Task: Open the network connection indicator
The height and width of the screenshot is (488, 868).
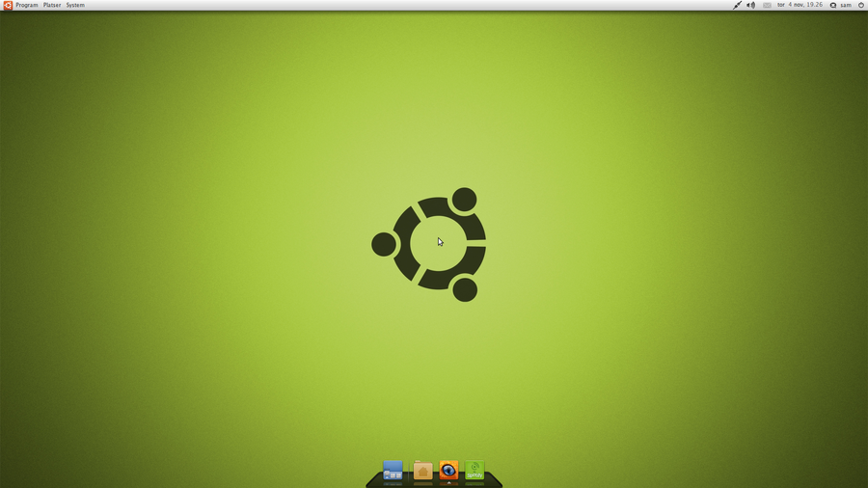Action: tap(737, 5)
